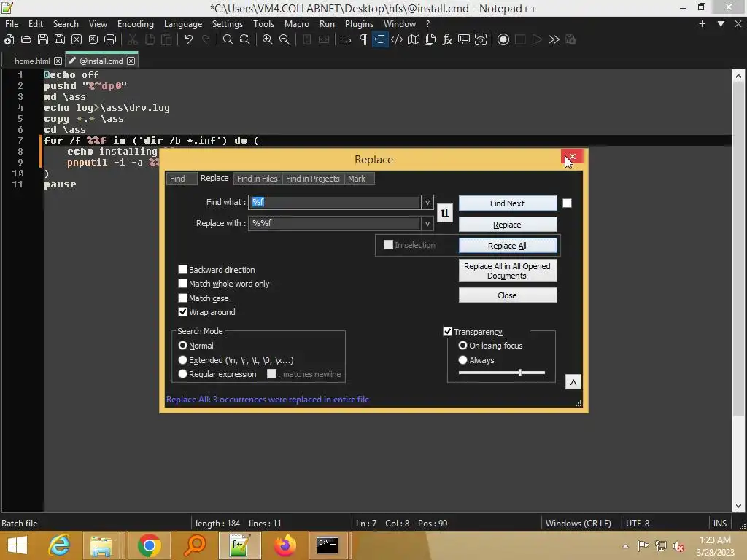Switch to the Find tab
The image size is (747, 560).
click(x=178, y=179)
